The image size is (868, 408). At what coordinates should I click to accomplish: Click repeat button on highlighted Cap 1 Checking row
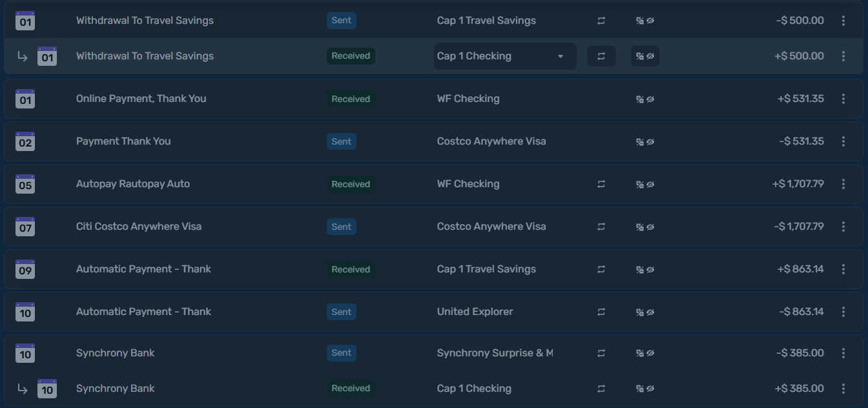click(601, 56)
